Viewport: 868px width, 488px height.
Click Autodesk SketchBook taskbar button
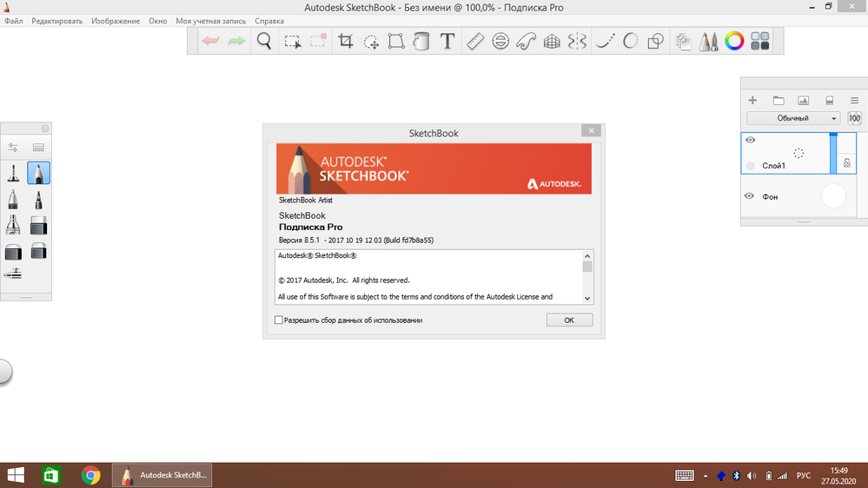[162, 475]
